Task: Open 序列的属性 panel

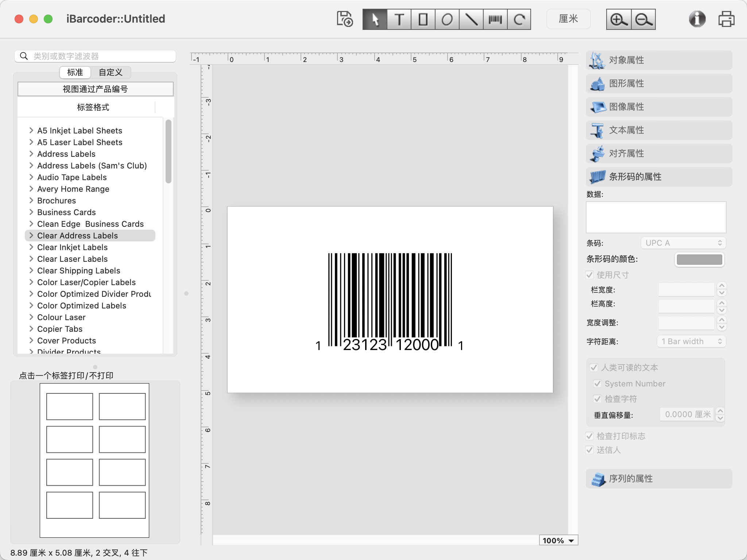Action: click(x=658, y=478)
